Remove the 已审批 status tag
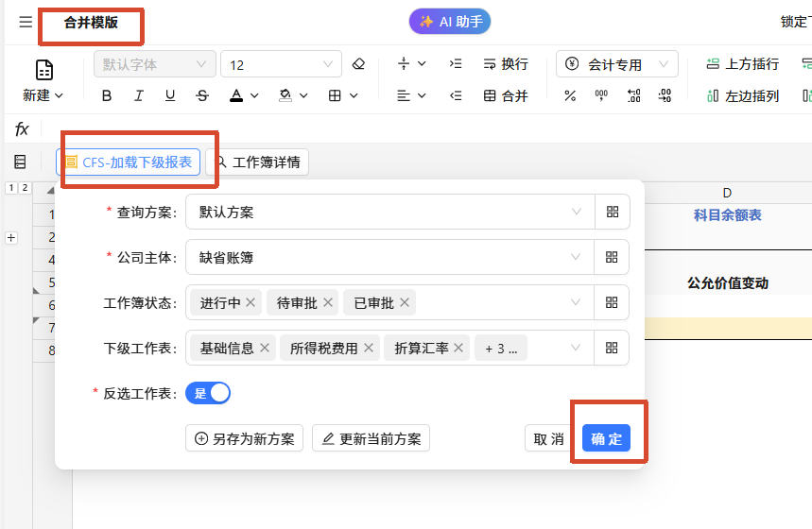This screenshot has height=529, width=812. 405,302
